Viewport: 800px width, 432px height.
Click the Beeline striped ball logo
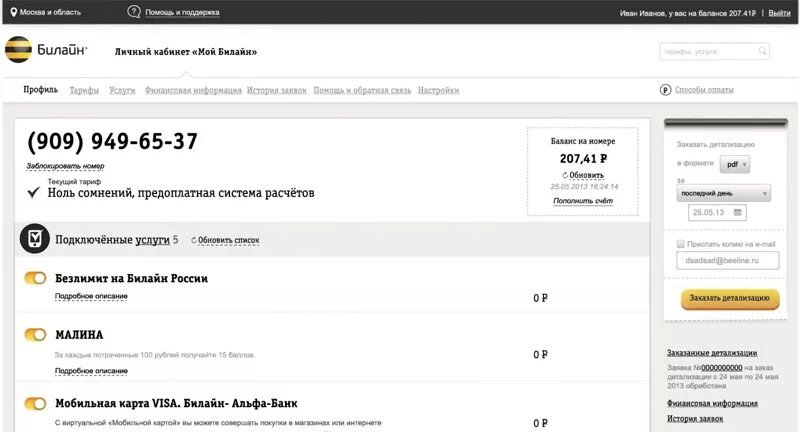click(18, 49)
